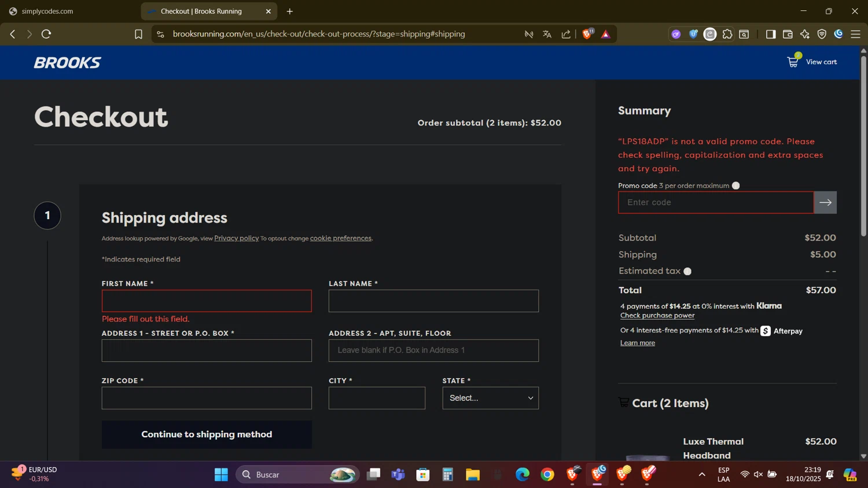The height and width of the screenshot is (488, 868).
Task: Open a new browser tab
Action: [x=290, y=11]
